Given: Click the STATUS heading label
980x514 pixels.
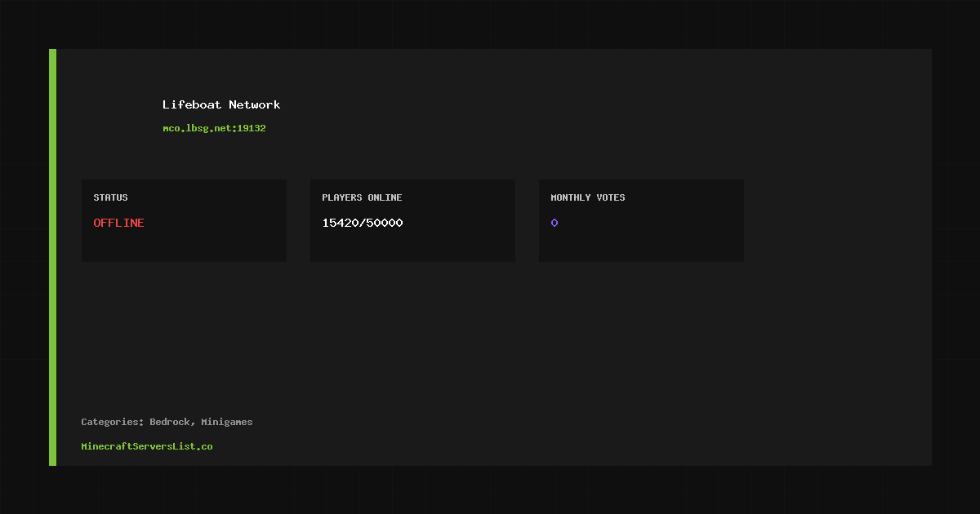Looking at the screenshot, I should [x=110, y=197].
